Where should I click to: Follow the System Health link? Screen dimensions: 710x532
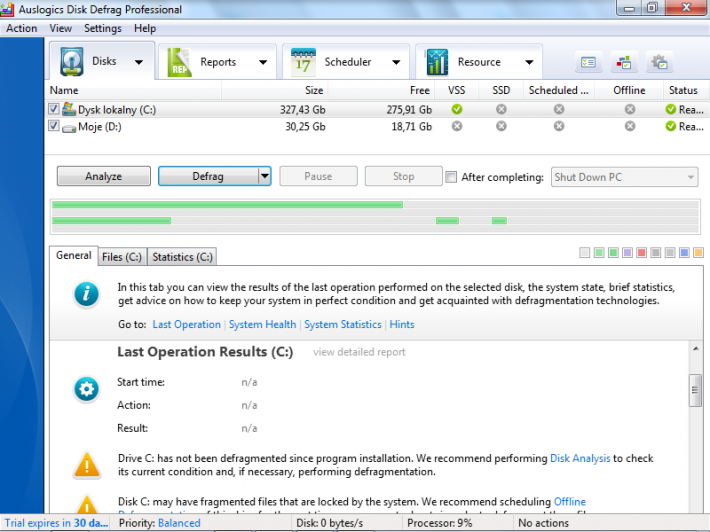(262, 324)
